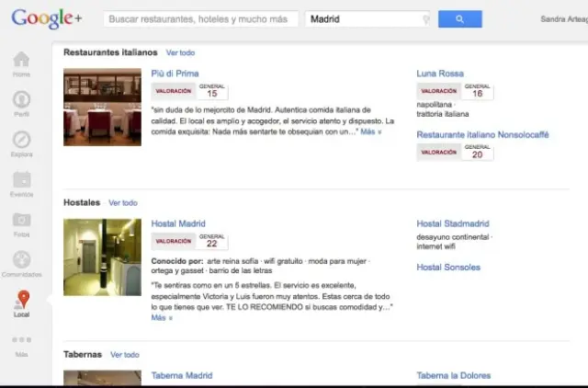Click the blue search magnifier button
This screenshot has height=388, width=588.
coord(459,18)
